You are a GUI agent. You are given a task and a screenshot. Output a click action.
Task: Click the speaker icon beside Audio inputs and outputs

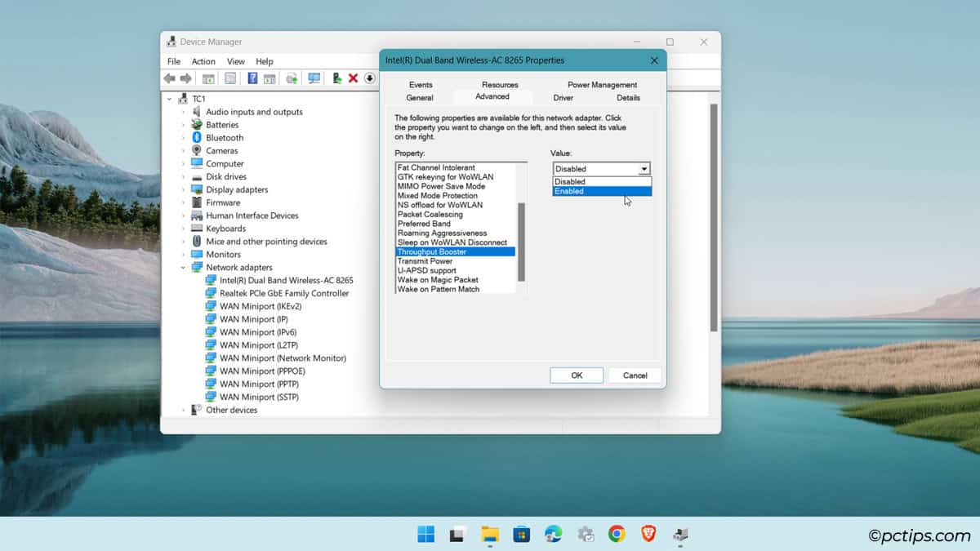point(197,112)
